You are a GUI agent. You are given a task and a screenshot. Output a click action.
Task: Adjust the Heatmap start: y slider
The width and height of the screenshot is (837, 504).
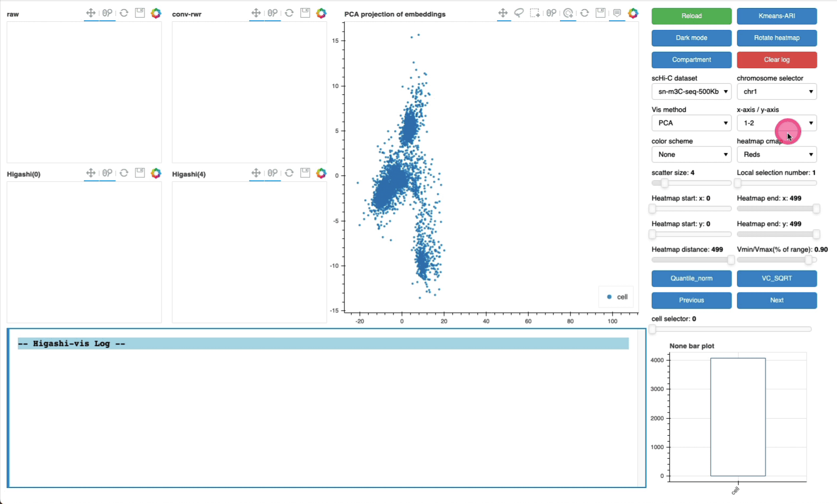(653, 234)
